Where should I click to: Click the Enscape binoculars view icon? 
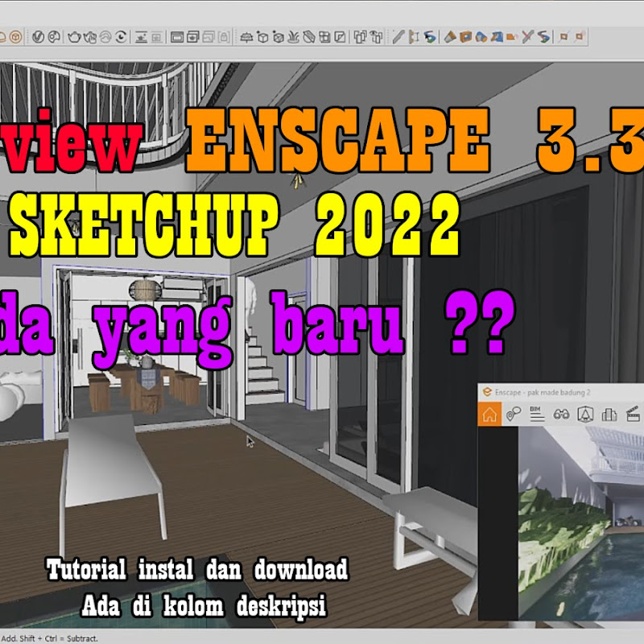point(561,415)
